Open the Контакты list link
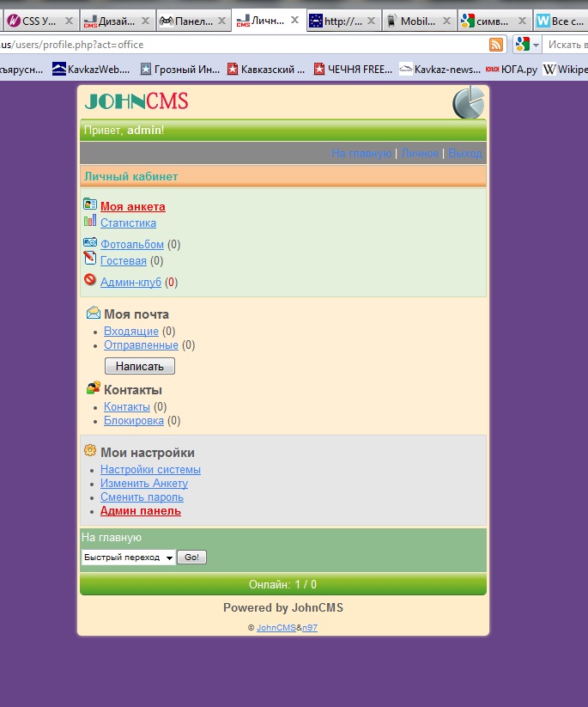The image size is (588, 707). point(127,406)
